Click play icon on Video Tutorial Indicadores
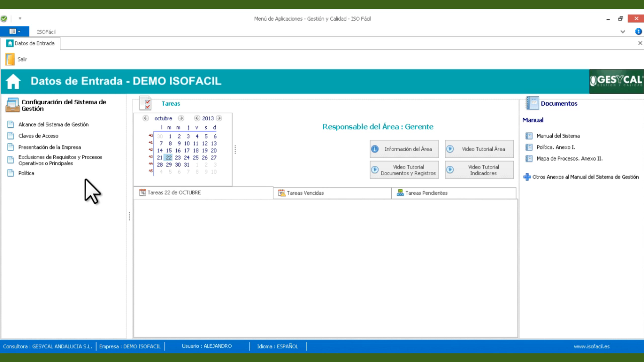 (x=450, y=170)
